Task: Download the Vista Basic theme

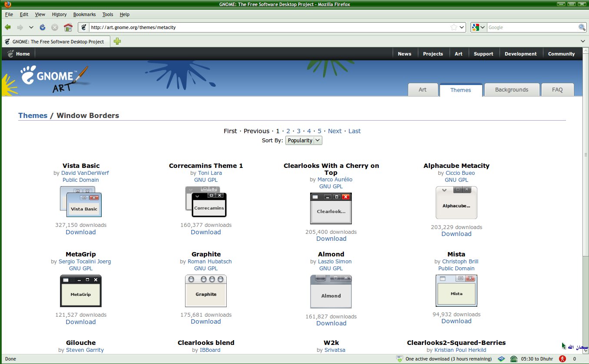Action: coord(80,232)
